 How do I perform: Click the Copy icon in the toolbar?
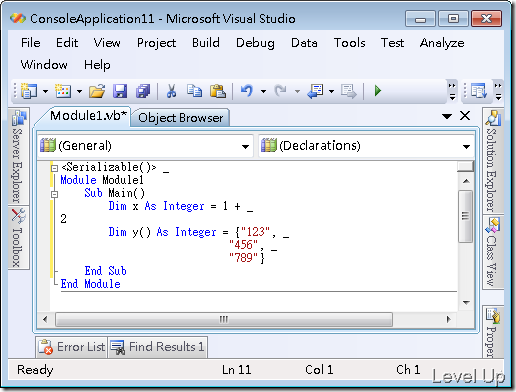pos(194,91)
